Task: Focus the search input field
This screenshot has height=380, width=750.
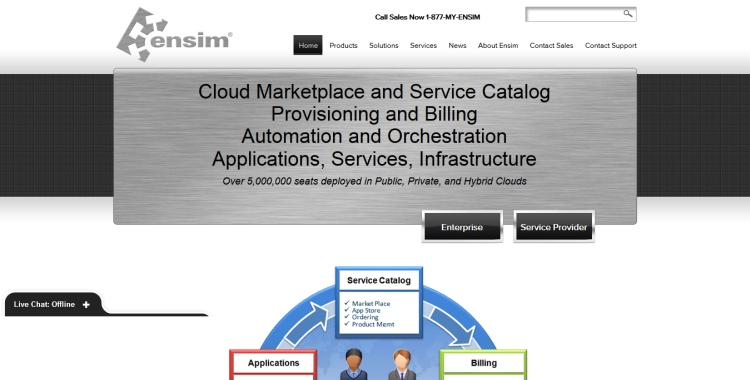Action: [x=574, y=14]
